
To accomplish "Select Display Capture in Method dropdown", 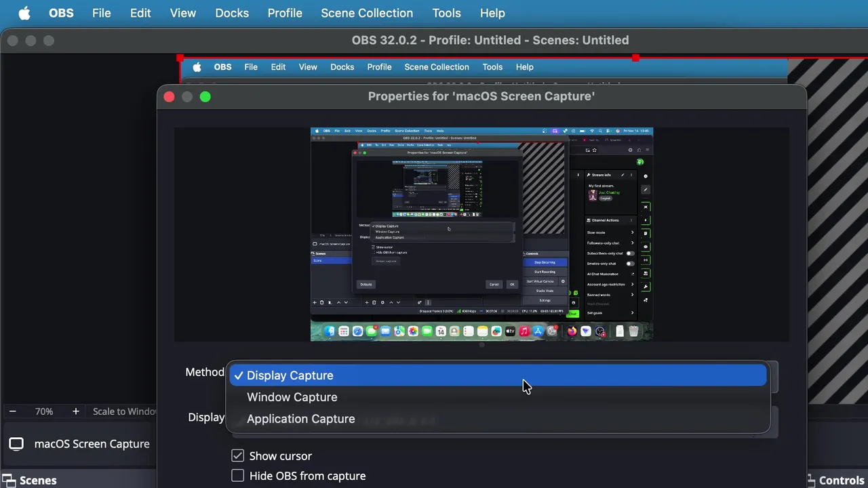I will click(498, 375).
